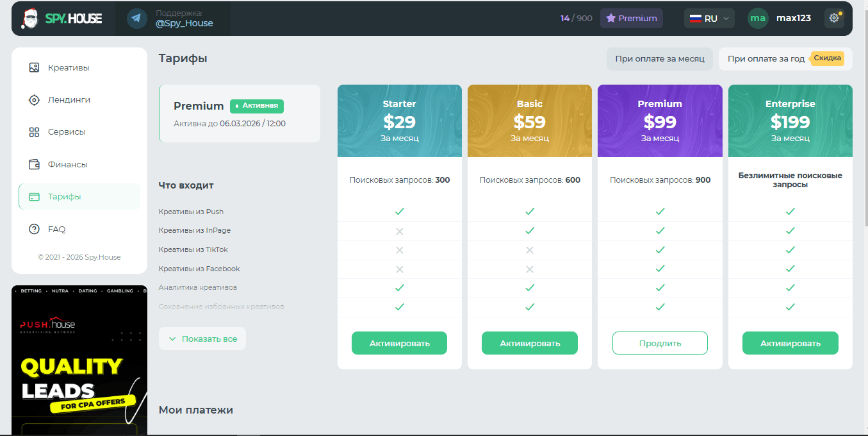
Task: Open the Тарифы menu item
Action: 64,197
